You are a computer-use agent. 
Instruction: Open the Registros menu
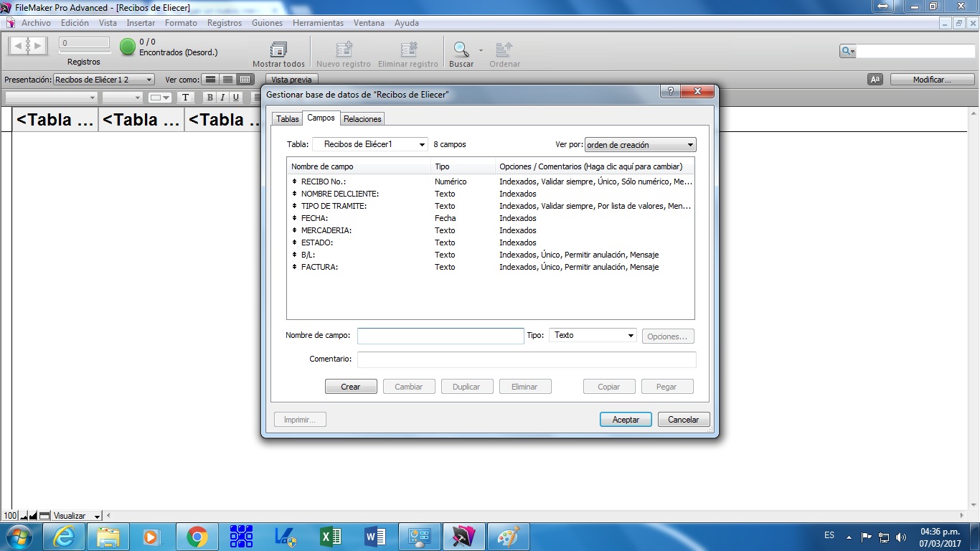(x=225, y=23)
